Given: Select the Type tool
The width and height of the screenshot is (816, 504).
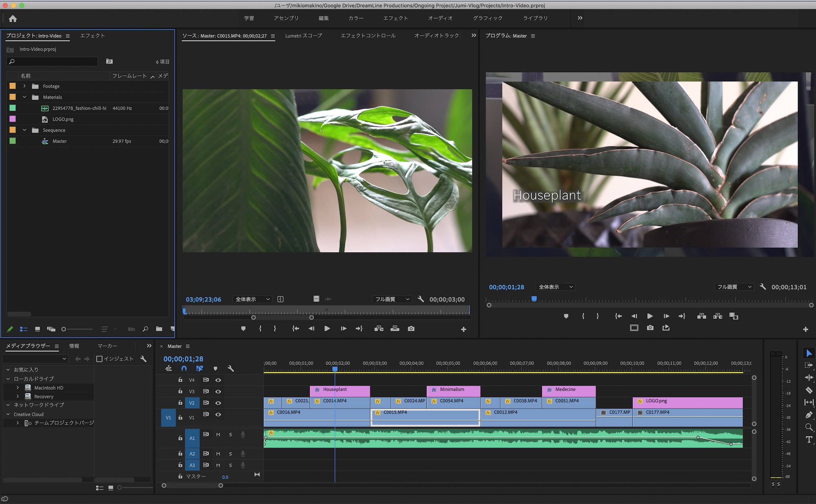Looking at the screenshot, I should [809, 440].
